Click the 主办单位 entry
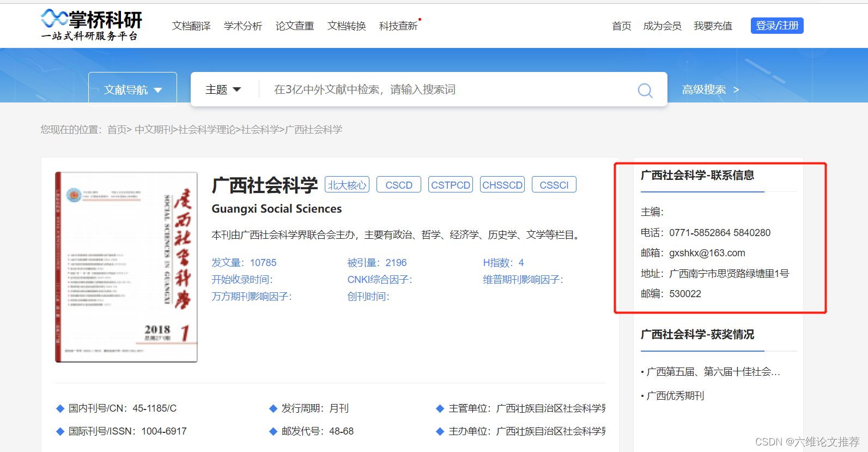 527,431
